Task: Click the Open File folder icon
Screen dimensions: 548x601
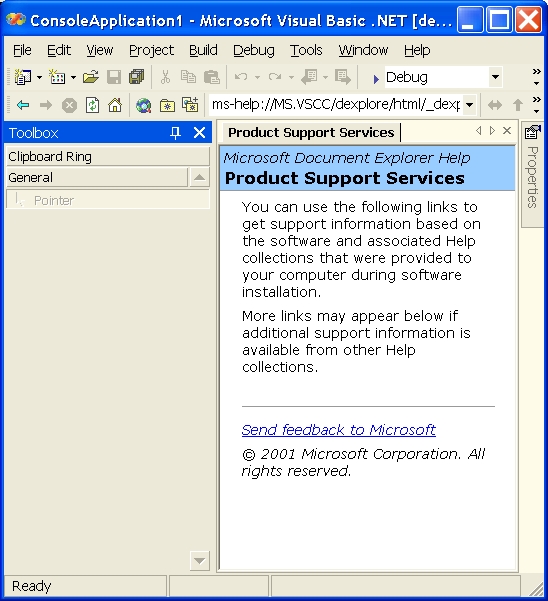Action: [90, 77]
